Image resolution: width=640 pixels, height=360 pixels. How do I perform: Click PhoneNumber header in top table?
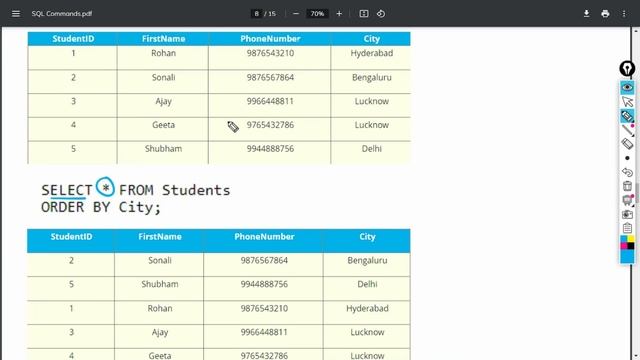coord(270,39)
